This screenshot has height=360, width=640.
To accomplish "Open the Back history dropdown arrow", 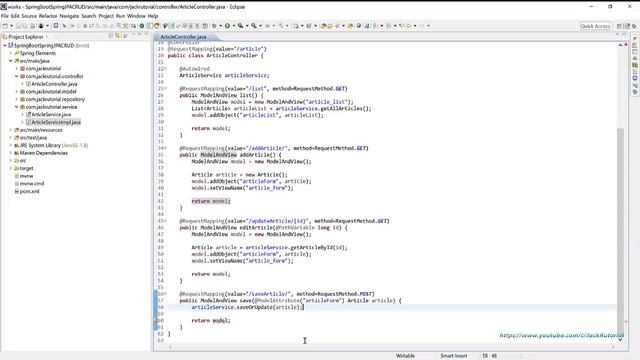I will point(415,26).
